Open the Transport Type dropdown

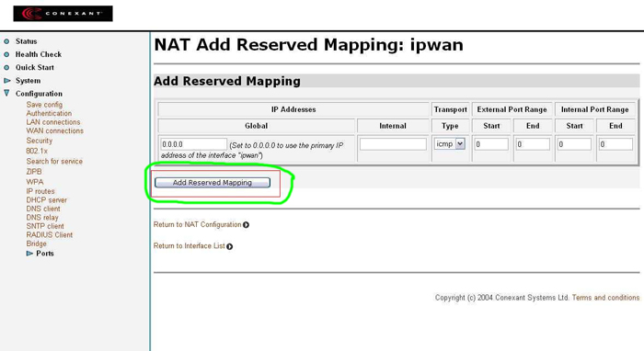coord(450,144)
